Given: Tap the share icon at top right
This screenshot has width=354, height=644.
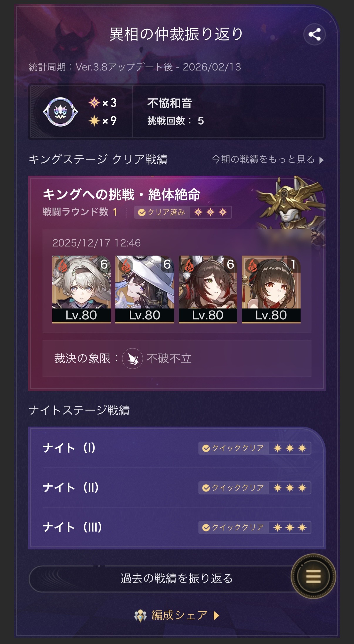Looking at the screenshot, I should click(x=314, y=34).
